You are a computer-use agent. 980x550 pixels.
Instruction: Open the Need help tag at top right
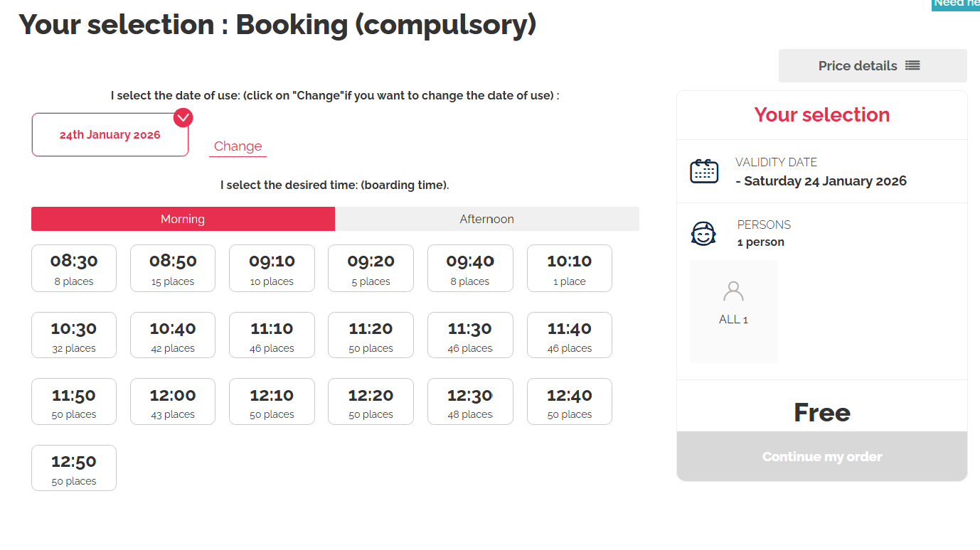[x=956, y=4]
